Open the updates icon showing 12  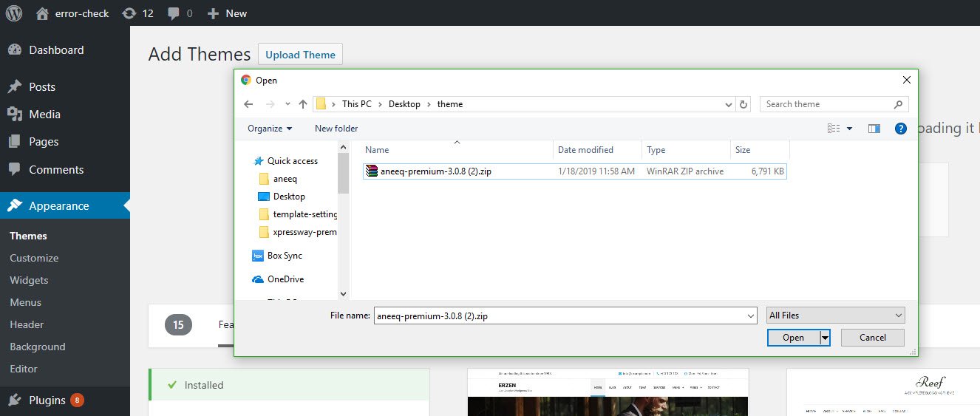pyautogui.click(x=129, y=13)
